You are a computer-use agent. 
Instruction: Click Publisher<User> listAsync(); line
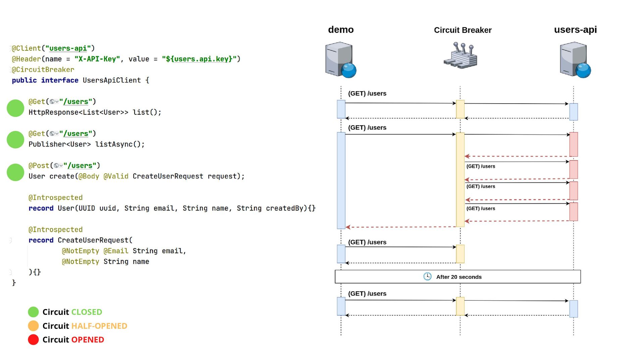[x=87, y=144]
